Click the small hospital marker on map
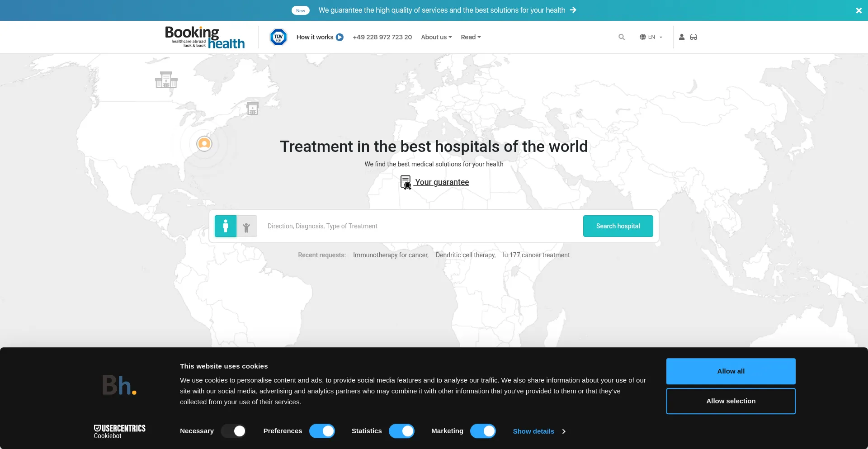868x449 pixels. [252, 108]
